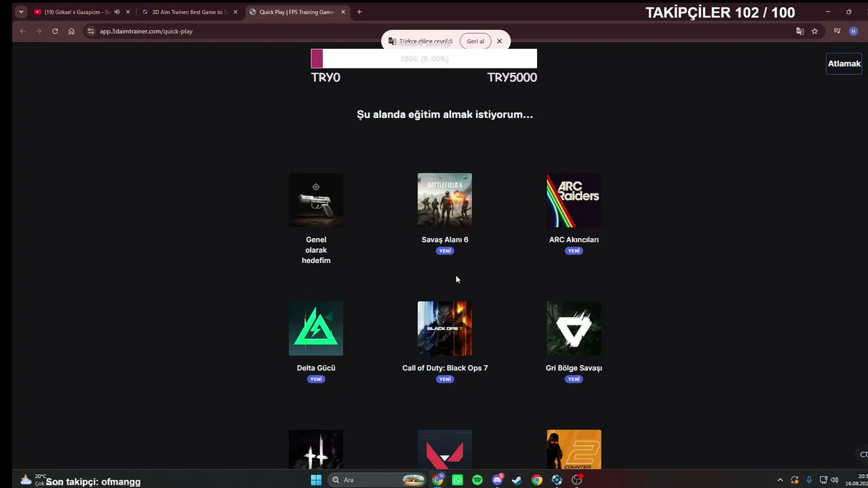Click the Delta Gücü label
The width and height of the screenshot is (868, 488).
pos(316,368)
